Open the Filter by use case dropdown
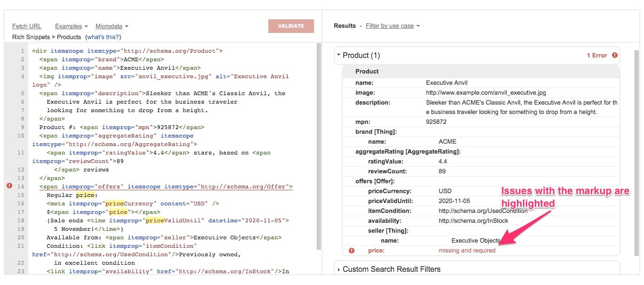 coord(392,26)
